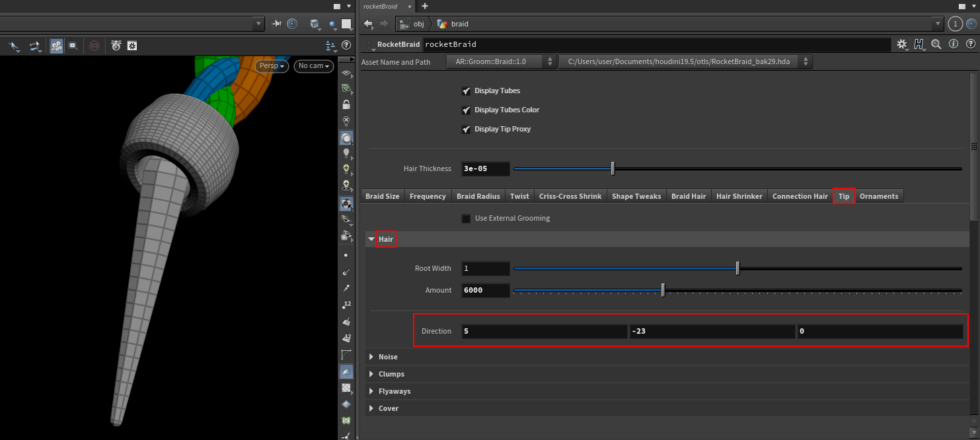Image resolution: width=980 pixels, height=440 pixels.
Task: Switch to the Shape Tweaks tab
Action: pyautogui.click(x=636, y=196)
